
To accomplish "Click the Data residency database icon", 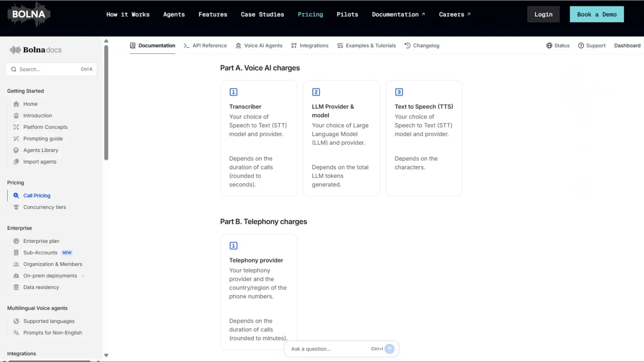I will click(x=16, y=287).
